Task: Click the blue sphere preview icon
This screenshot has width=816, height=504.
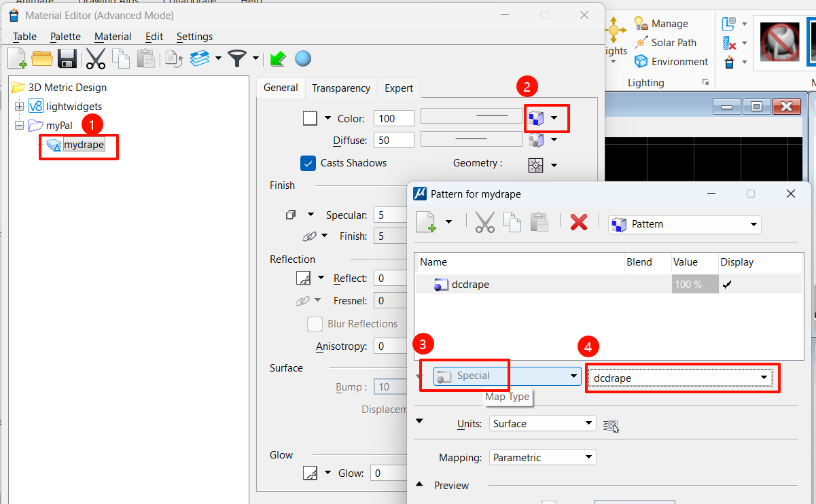Action: click(303, 59)
